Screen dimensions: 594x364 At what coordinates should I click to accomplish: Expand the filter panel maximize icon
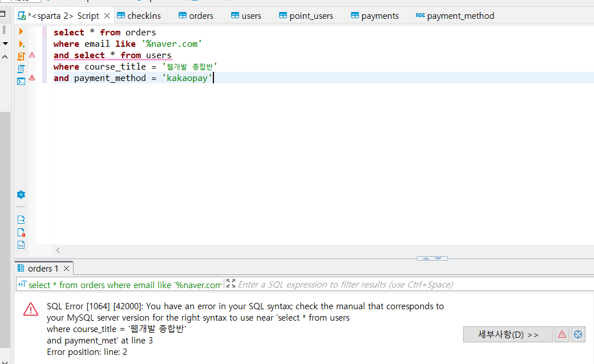pyautogui.click(x=231, y=284)
